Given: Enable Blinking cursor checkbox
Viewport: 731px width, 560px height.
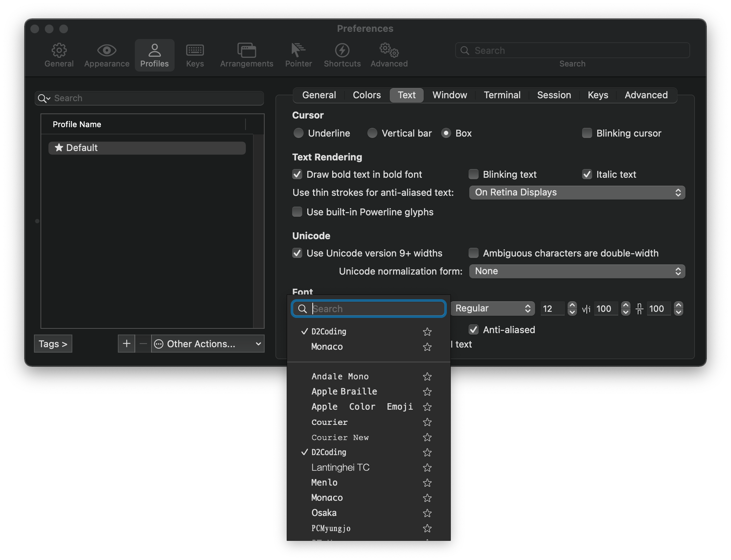Looking at the screenshot, I should [x=587, y=133].
